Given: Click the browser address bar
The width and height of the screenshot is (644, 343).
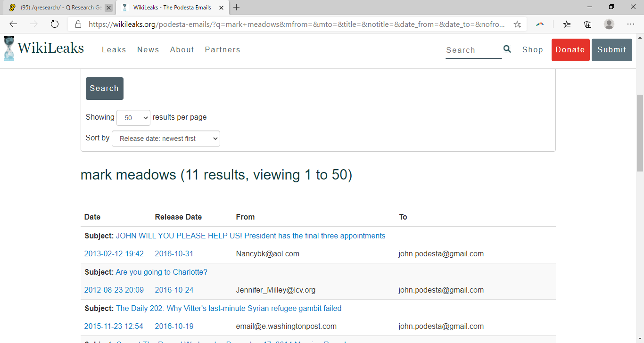Looking at the screenshot, I should tap(297, 24).
